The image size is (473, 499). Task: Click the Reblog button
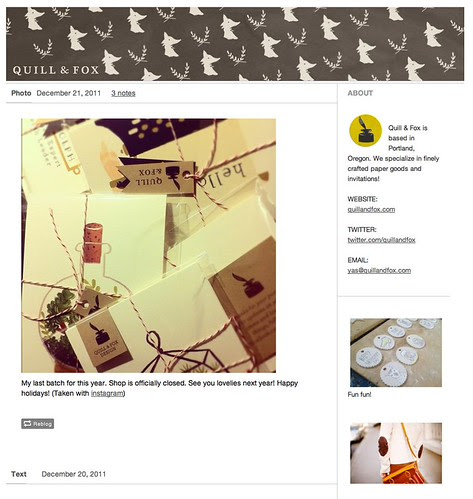tap(38, 424)
